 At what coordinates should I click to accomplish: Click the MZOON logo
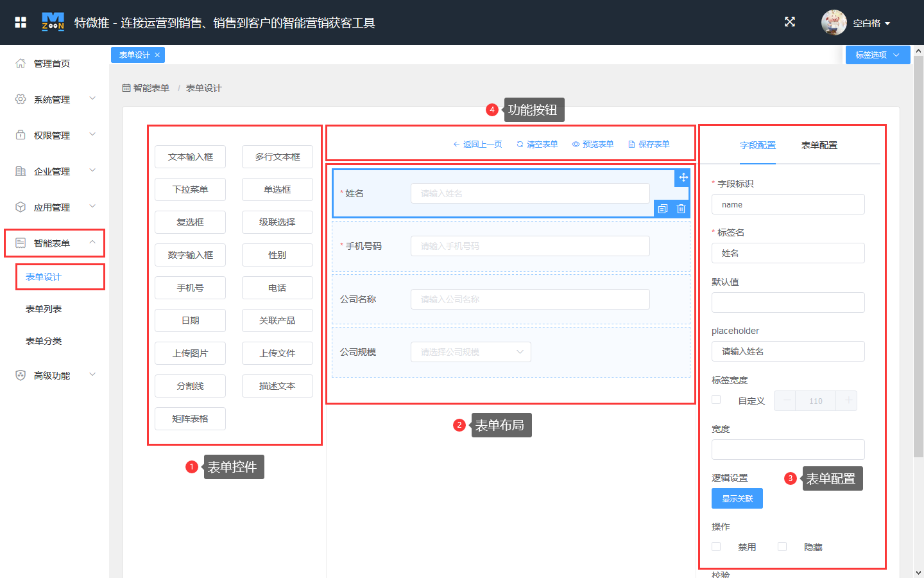[x=53, y=22]
